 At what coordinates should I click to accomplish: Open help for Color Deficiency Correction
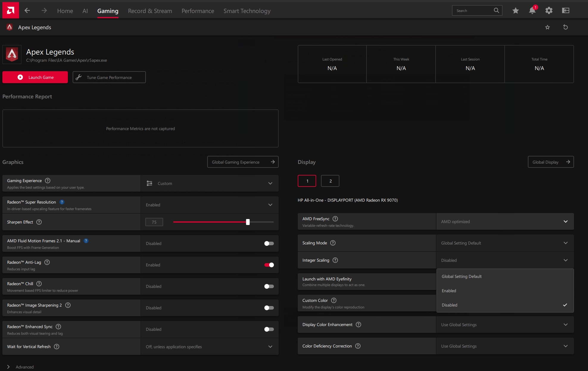pyautogui.click(x=358, y=346)
